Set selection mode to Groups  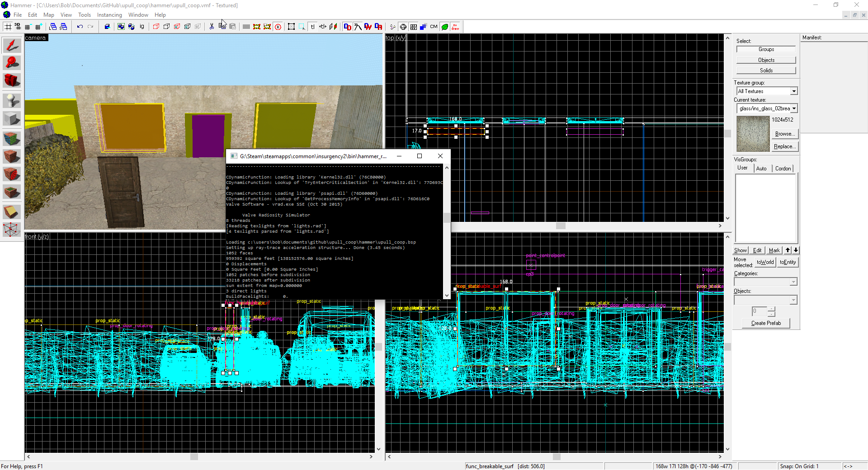click(x=766, y=49)
